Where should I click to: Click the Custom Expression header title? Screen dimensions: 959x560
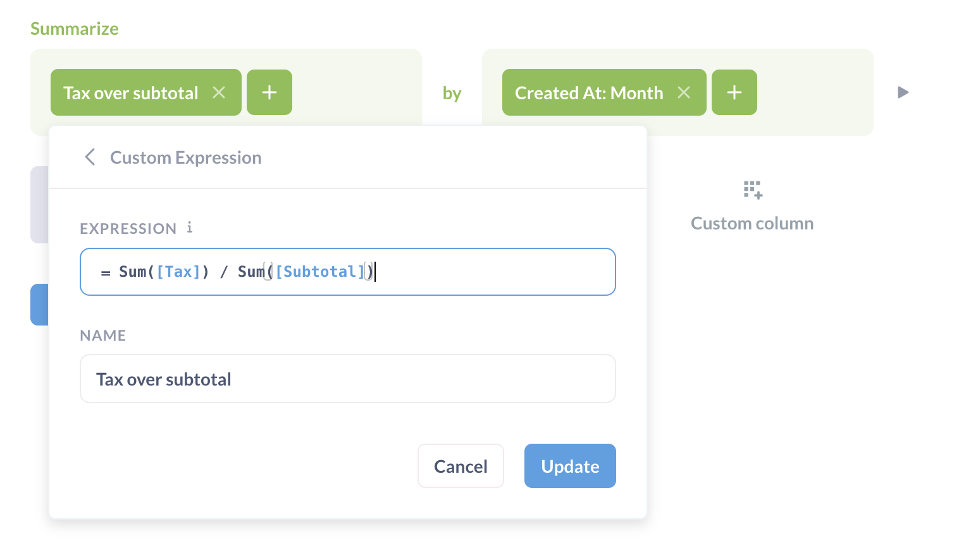(185, 157)
